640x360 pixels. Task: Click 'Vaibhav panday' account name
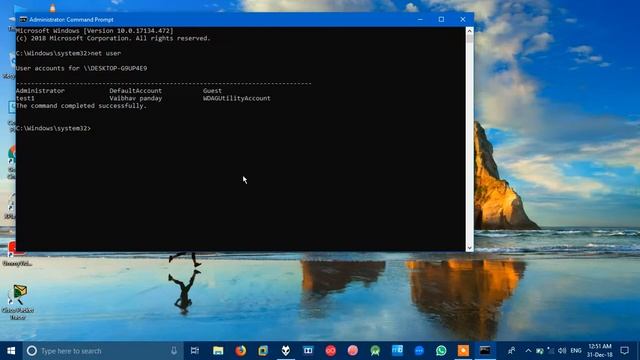[136, 98]
